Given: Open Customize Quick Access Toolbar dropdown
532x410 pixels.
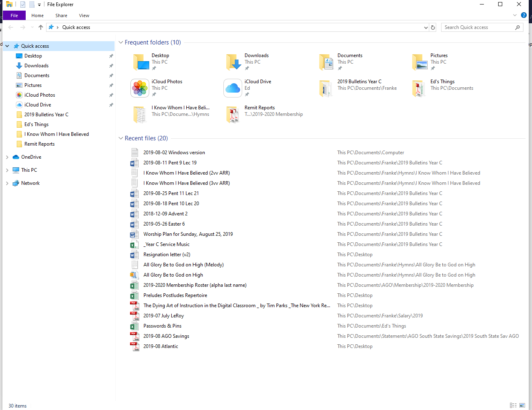Looking at the screenshot, I should click(39, 5).
